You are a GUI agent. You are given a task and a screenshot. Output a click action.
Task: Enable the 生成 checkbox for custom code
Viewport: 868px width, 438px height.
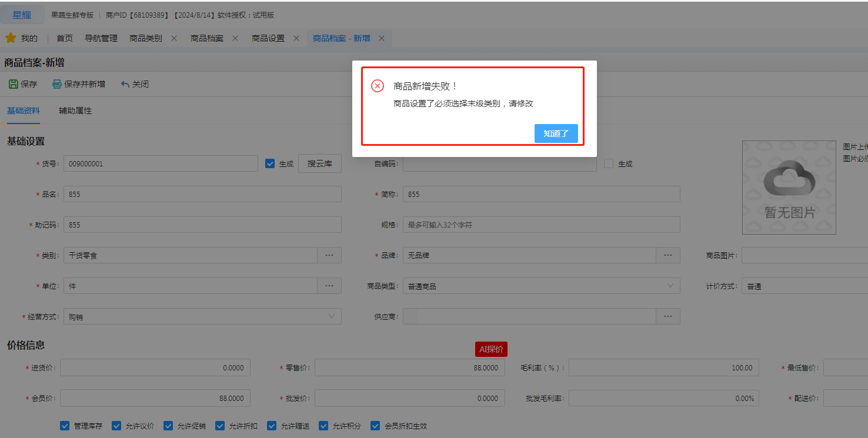[609, 164]
